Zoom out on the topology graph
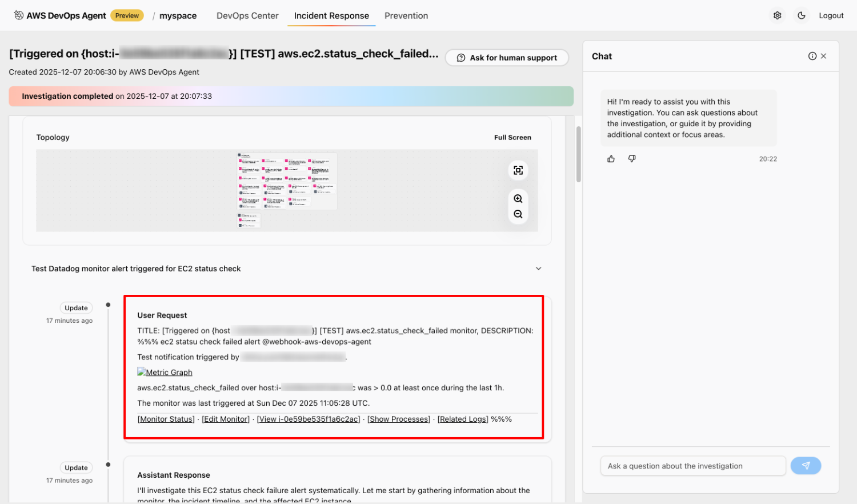The width and height of the screenshot is (857, 504). point(518,214)
